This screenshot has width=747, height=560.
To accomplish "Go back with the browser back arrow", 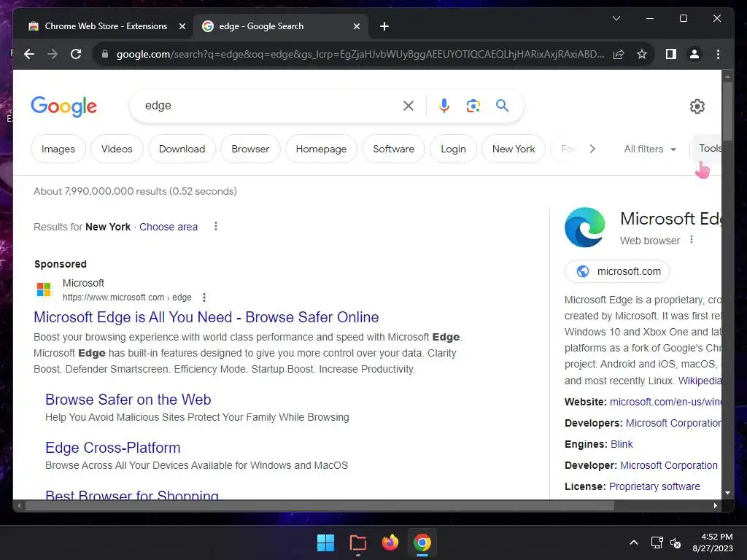I will tap(29, 54).
